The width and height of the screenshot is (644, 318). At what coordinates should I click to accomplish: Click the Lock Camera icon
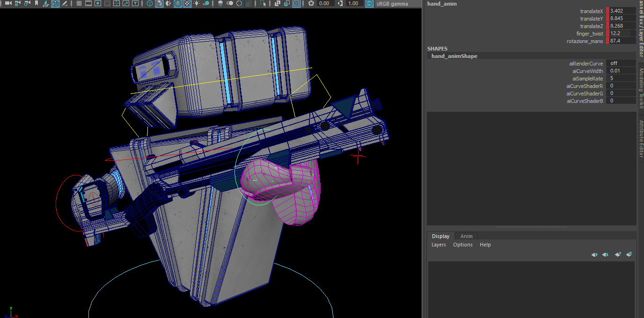tap(18, 3)
